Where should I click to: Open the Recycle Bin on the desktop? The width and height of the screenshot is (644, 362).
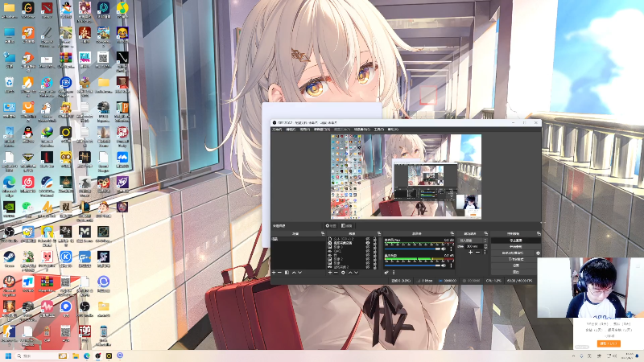click(9, 83)
